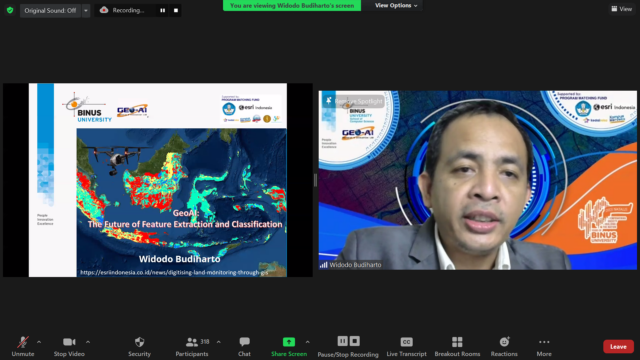640x360 pixels.
Task: Open the More options menu
Action: click(544, 347)
